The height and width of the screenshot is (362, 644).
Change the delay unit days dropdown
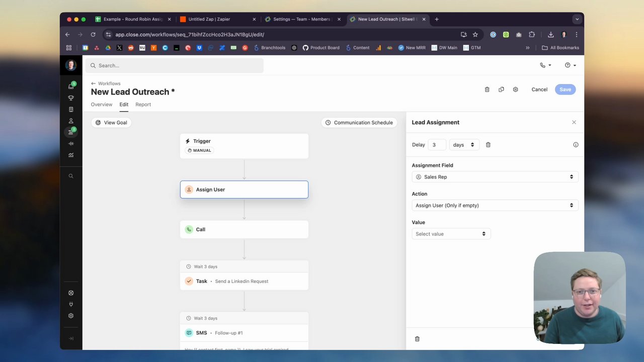tap(464, 145)
